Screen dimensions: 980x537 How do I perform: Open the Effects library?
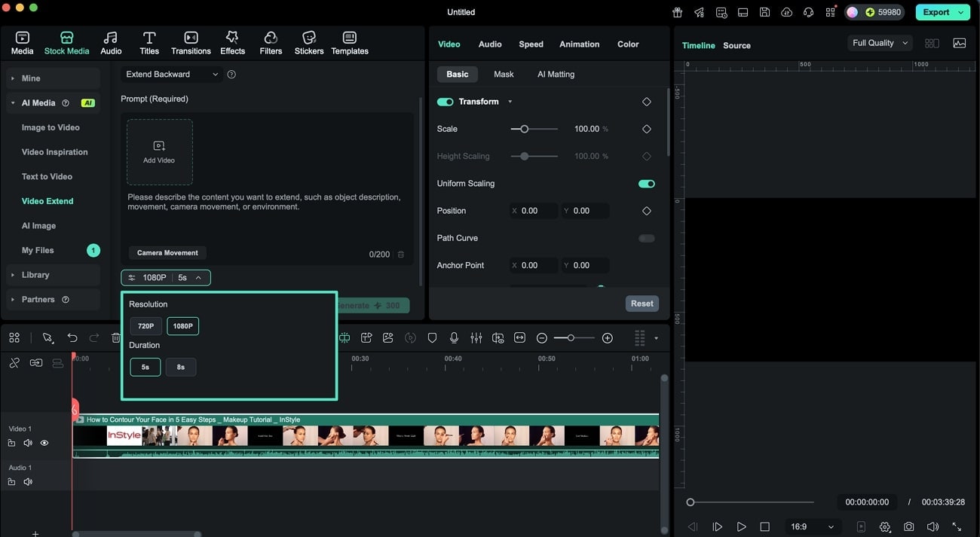[232, 41]
